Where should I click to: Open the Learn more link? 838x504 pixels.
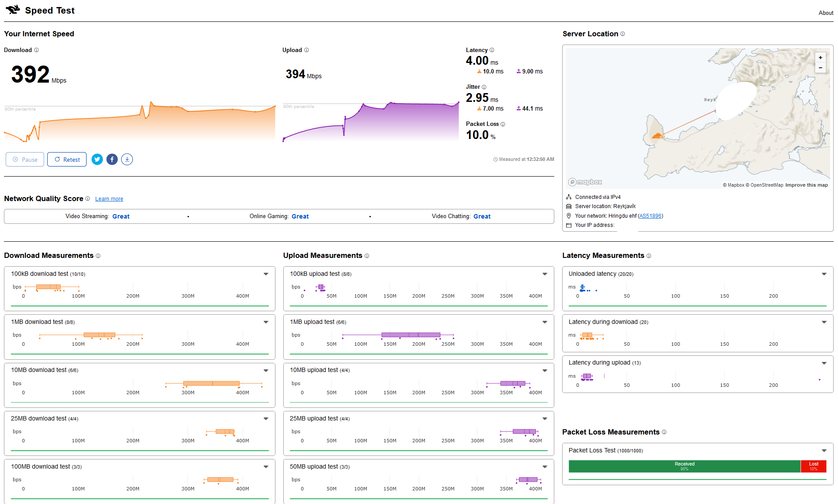109,199
